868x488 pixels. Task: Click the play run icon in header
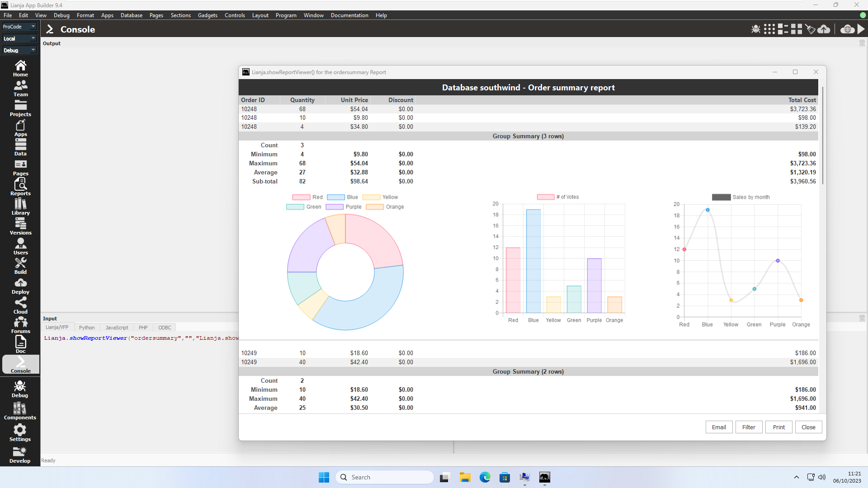[861, 29]
